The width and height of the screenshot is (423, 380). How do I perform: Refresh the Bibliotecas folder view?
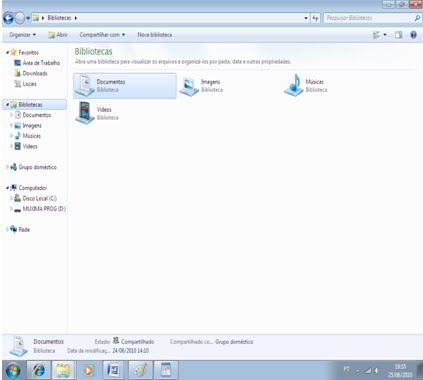point(315,18)
